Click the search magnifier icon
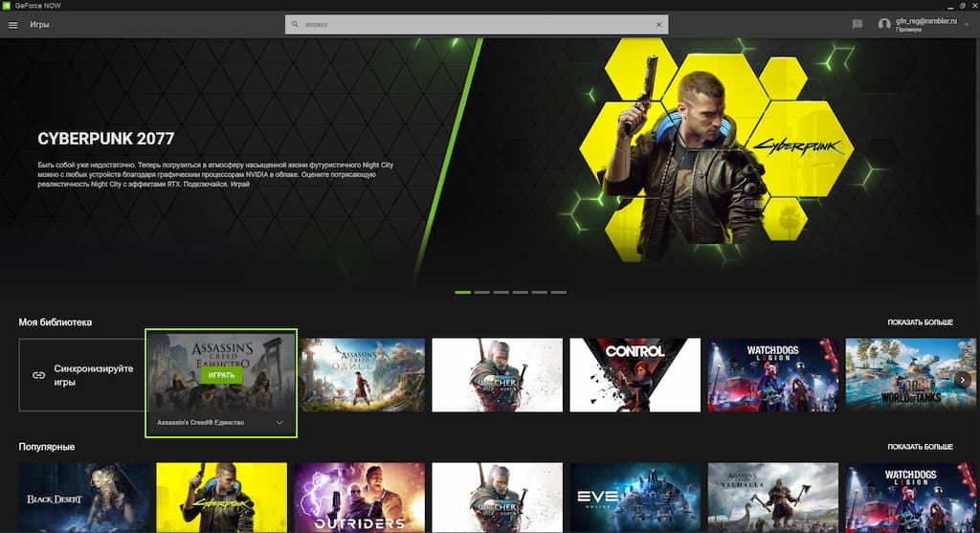This screenshot has width=980, height=533. (x=295, y=24)
